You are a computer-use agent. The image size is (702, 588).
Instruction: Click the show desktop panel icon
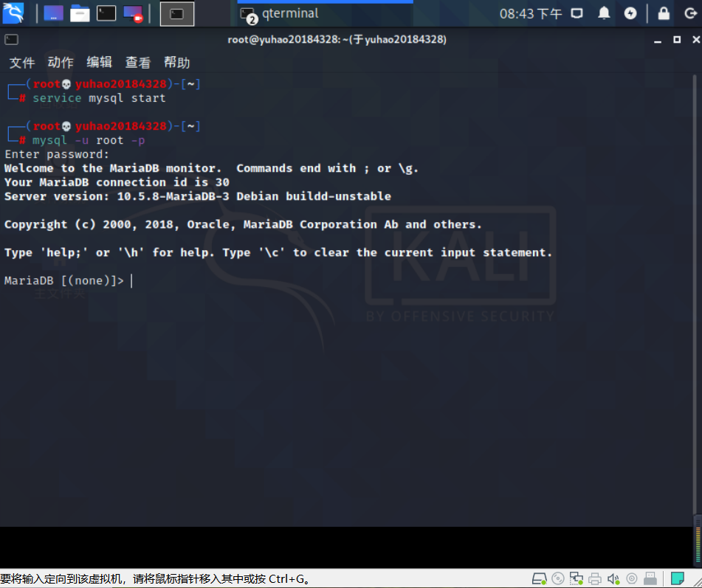[x=53, y=13]
